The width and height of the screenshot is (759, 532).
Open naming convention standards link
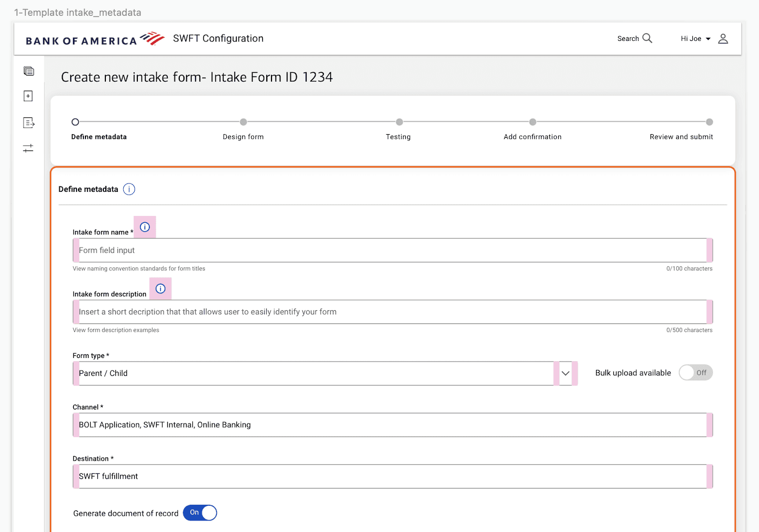(x=139, y=268)
